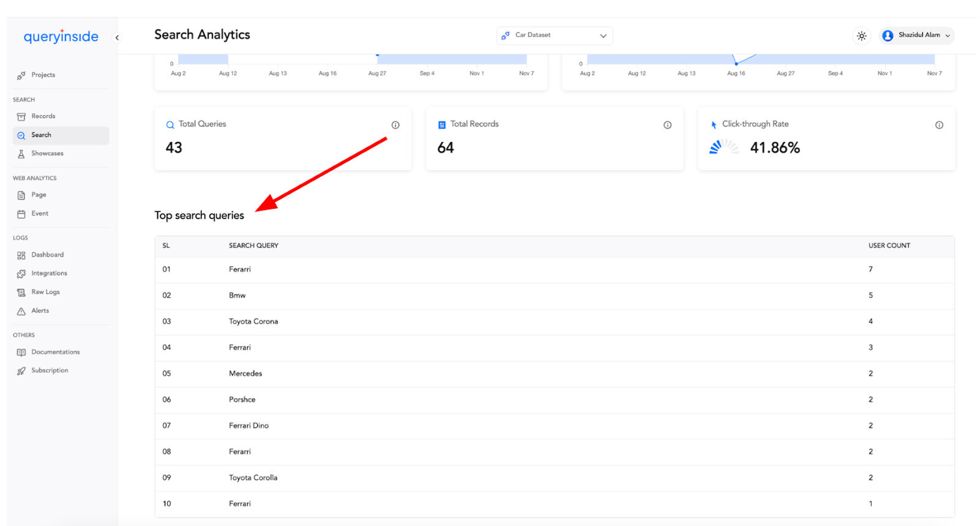Select the Toyota Corolla query row
The image size is (980, 526).
[554, 478]
